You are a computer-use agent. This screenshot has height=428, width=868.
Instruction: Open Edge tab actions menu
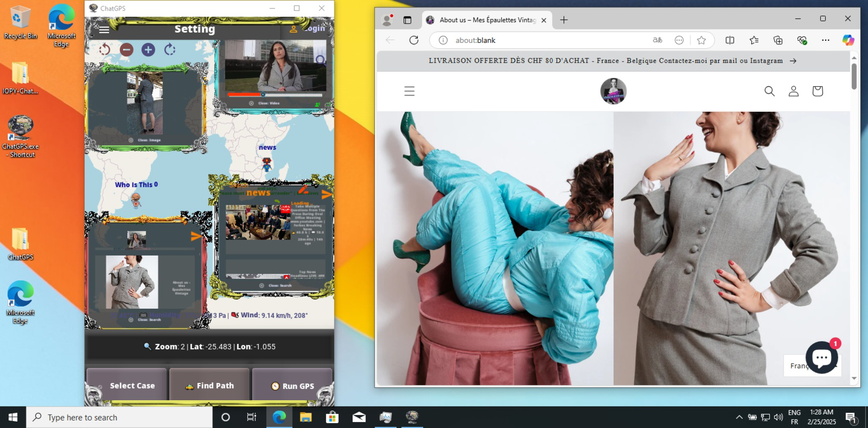click(x=407, y=20)
